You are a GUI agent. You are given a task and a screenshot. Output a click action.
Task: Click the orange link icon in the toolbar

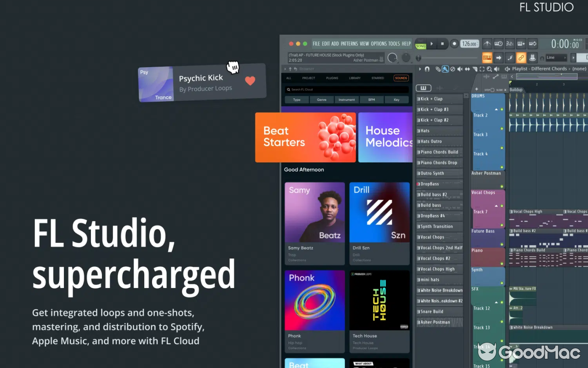pos(521,57)
